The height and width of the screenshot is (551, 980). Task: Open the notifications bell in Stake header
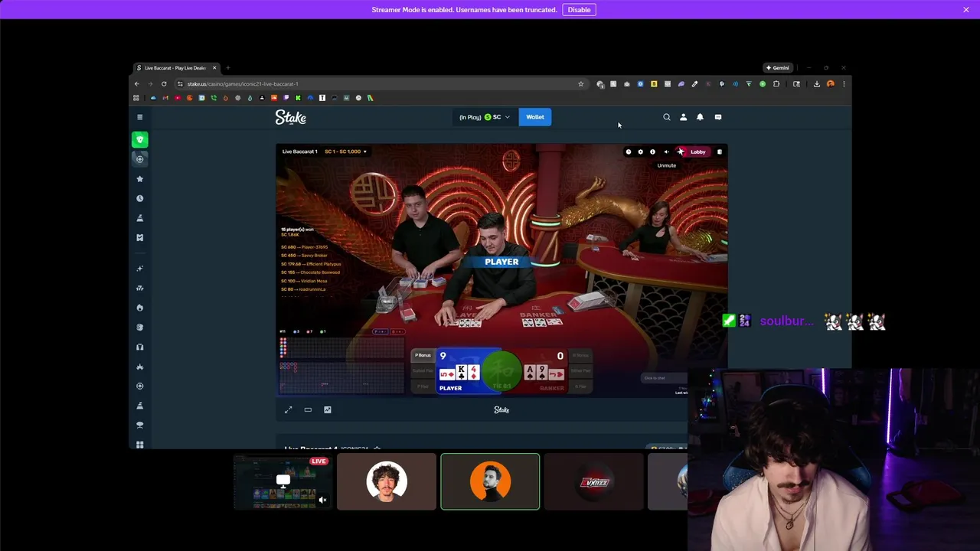click(x=700, y=117)
